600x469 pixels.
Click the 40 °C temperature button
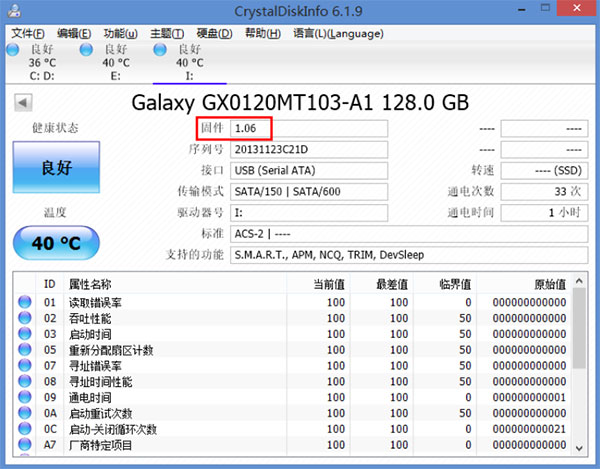tap(56, 243)
